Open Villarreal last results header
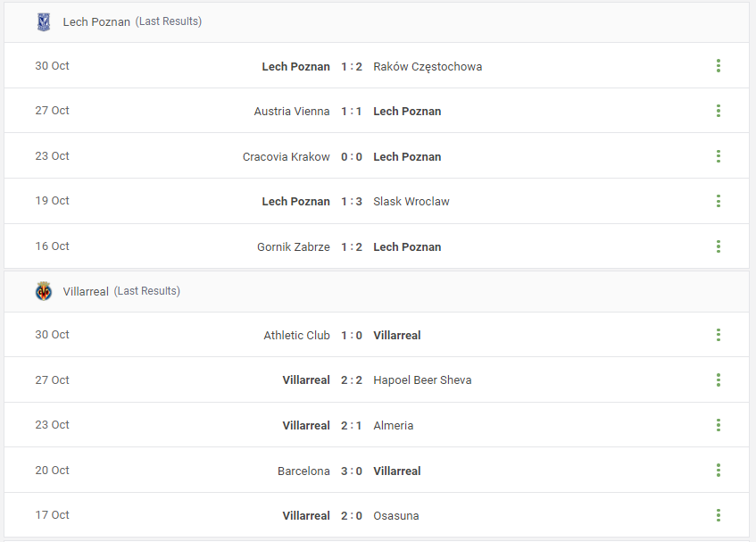Viewport: 756px width, 542px height. tap(377, 291)
